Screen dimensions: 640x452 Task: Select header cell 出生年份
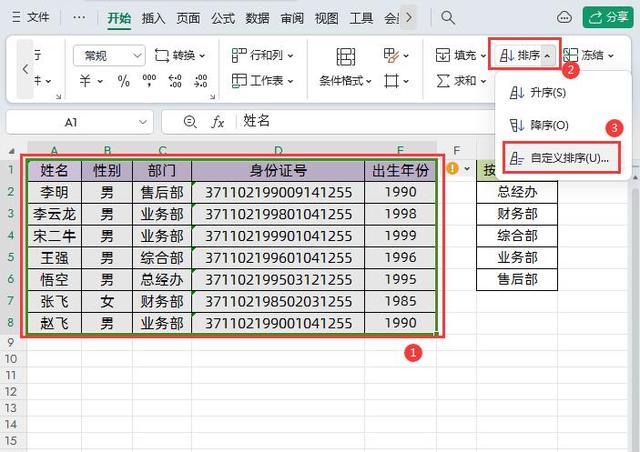400,171
